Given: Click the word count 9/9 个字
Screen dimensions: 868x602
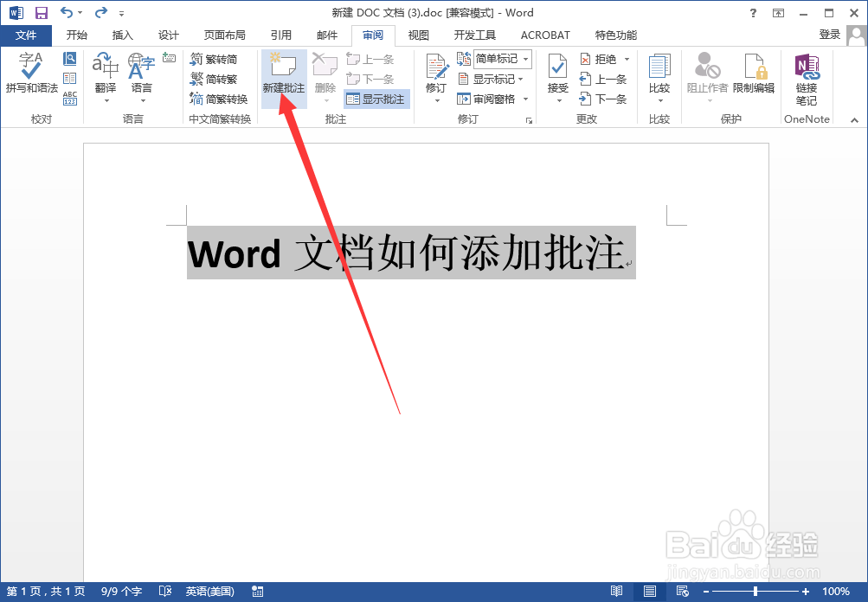Looking at the screenshot, I should [120, 592].
